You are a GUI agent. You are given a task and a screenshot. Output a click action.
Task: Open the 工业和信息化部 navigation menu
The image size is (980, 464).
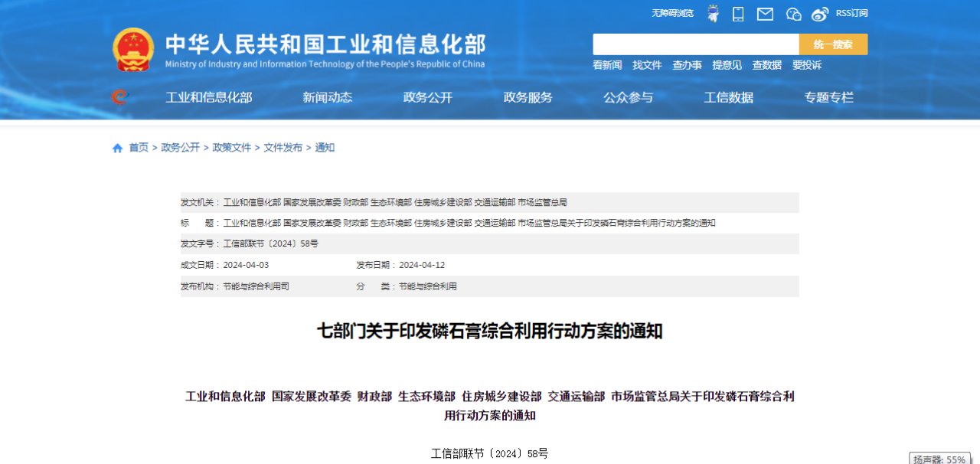tap(209, 97)
